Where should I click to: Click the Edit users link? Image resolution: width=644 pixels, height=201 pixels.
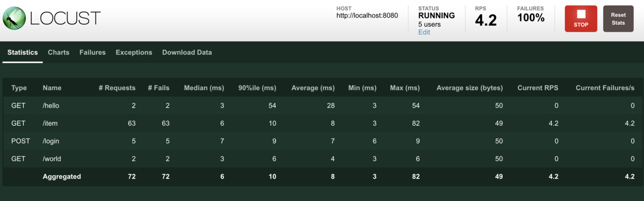click(x=424, y=32)
